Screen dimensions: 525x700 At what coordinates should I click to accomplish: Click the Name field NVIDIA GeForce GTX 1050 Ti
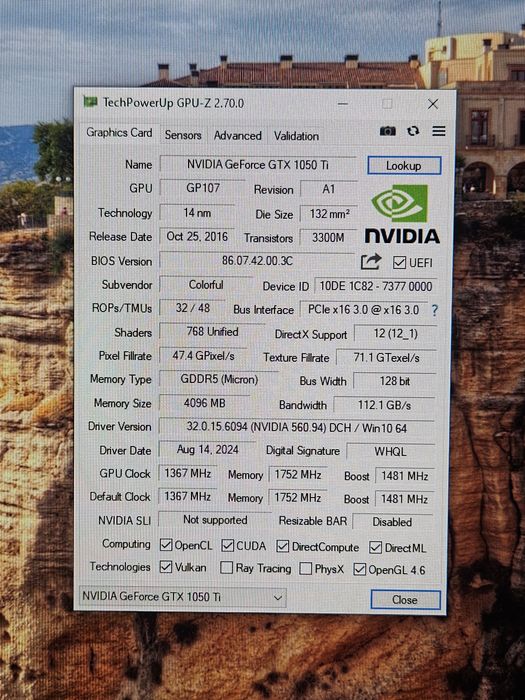coord(258,165)
